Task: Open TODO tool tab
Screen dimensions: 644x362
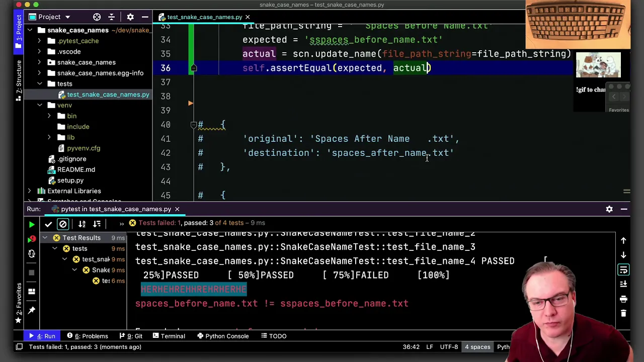Action: pyautogui.click(x=273, y=336)
